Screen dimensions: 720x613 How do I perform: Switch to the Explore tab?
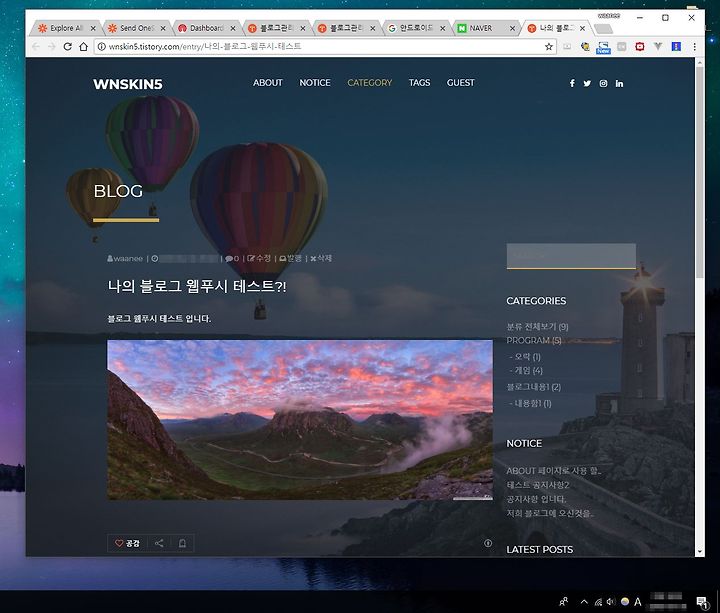(66, 28)
